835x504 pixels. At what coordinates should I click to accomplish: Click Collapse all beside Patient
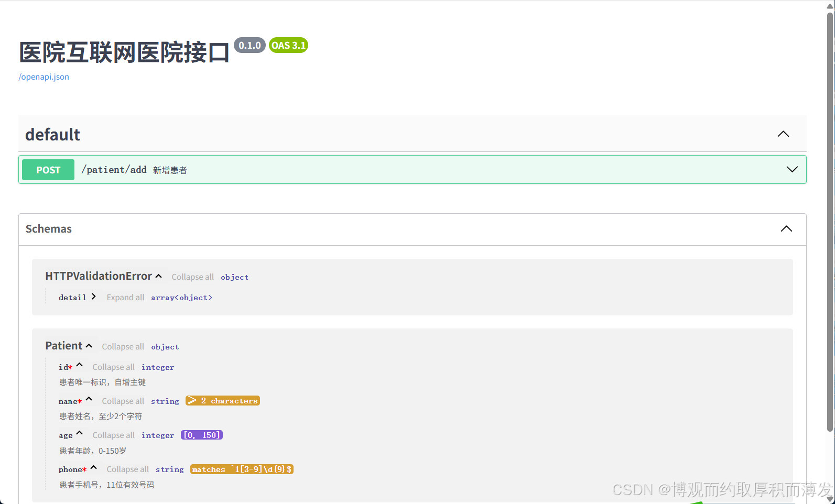tap(123, 347)
